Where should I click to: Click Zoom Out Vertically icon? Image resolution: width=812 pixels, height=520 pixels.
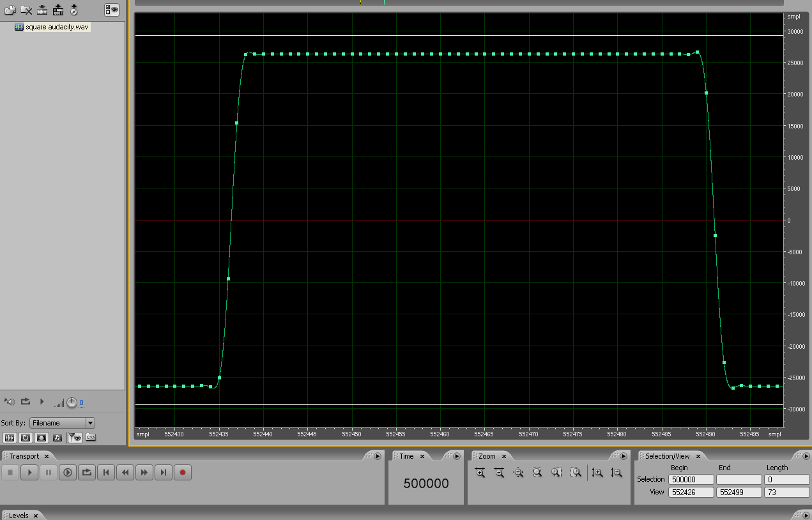pyautogui.click(x=617, y=473)
